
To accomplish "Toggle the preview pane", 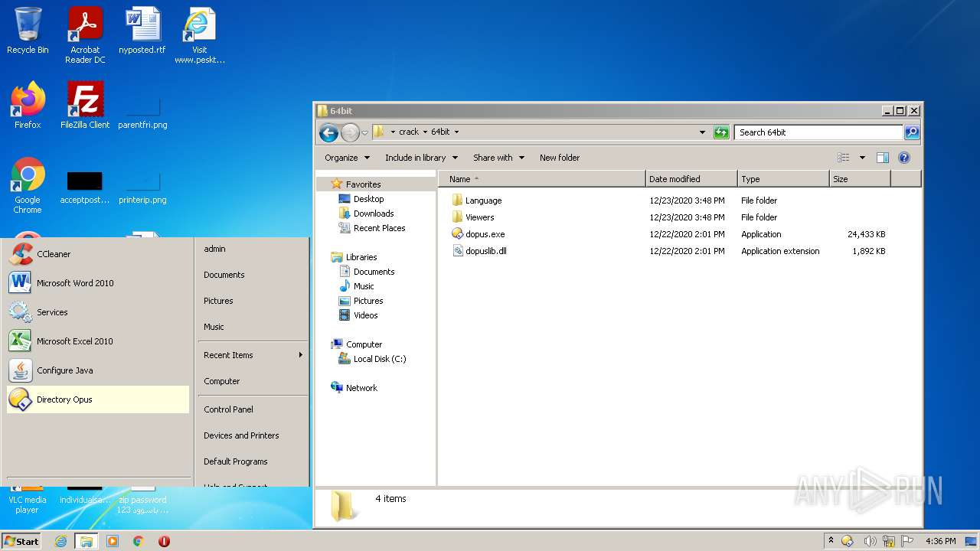I will click(883, 158).
